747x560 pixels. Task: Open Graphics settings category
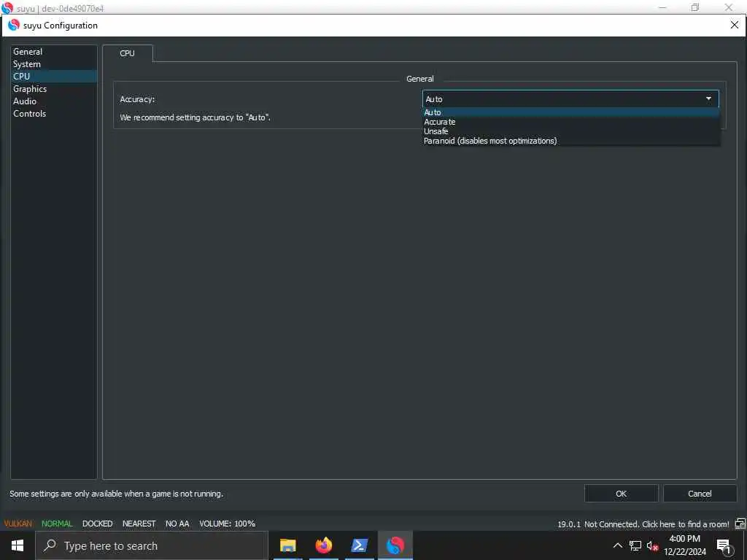54,88
